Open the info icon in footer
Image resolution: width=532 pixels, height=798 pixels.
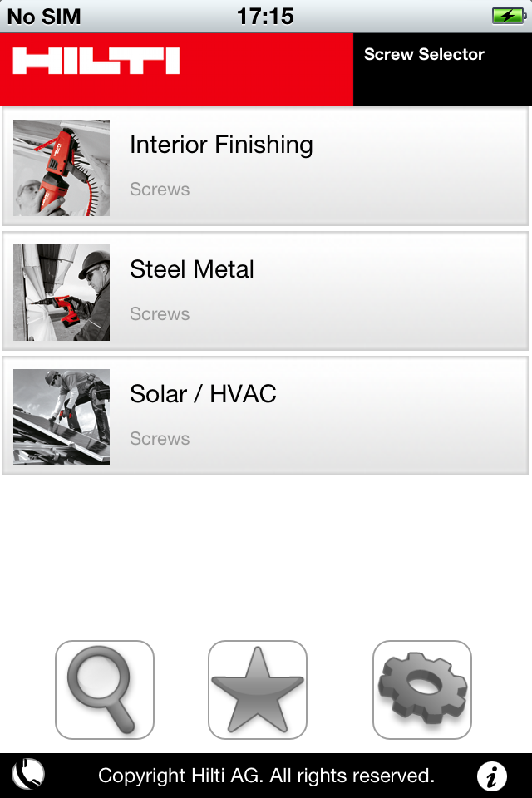pos(492,776)
